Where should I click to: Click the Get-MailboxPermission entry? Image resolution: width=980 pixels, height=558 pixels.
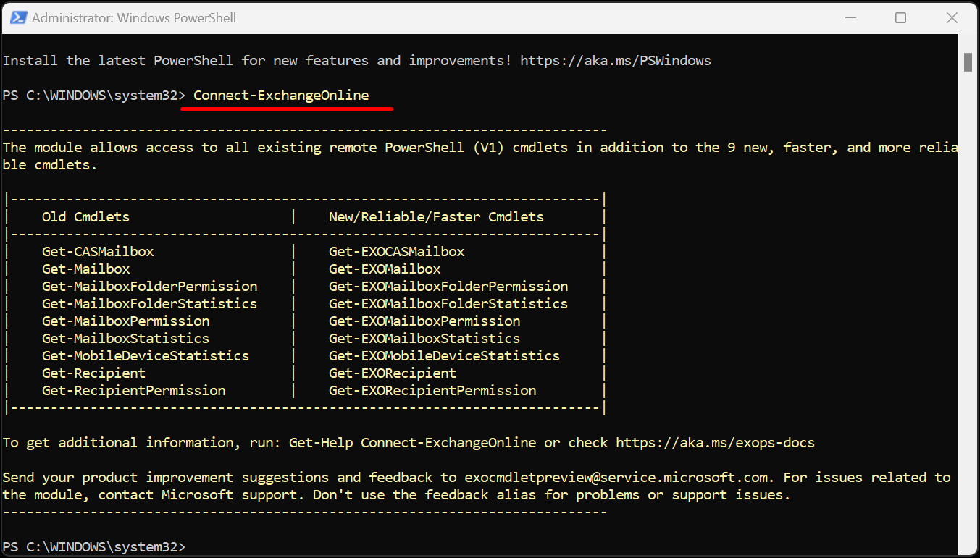pyautogui.click(x=126, y=321)
